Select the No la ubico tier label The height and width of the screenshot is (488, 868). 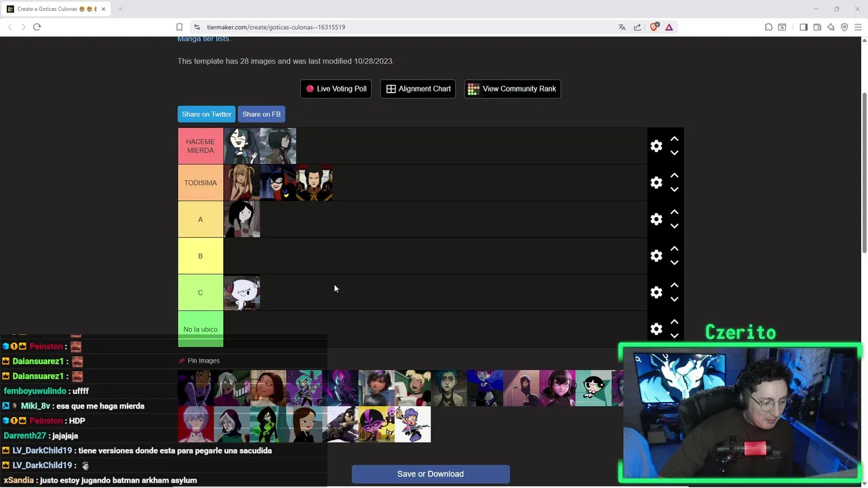(200, 329)
